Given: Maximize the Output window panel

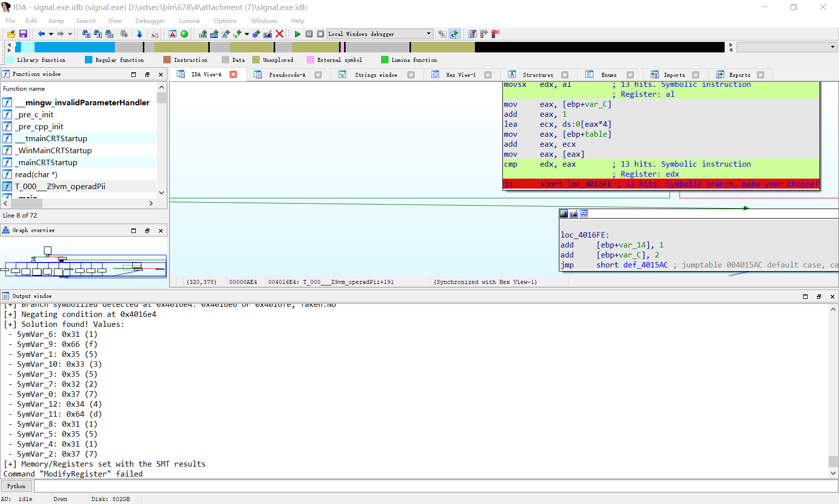Looking at the screenshot, I should (x=805, y=296).
